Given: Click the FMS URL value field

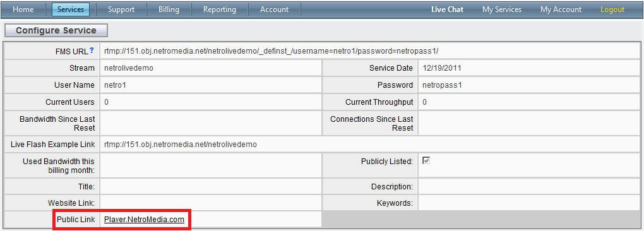Looking at the screenshot, I should pos(369,51).
